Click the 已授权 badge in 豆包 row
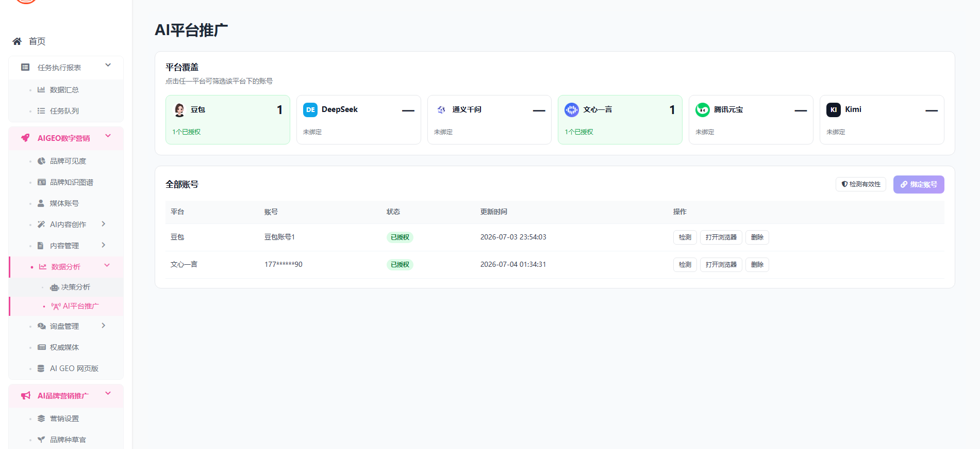Screen dimensions: 980x449 400,237
